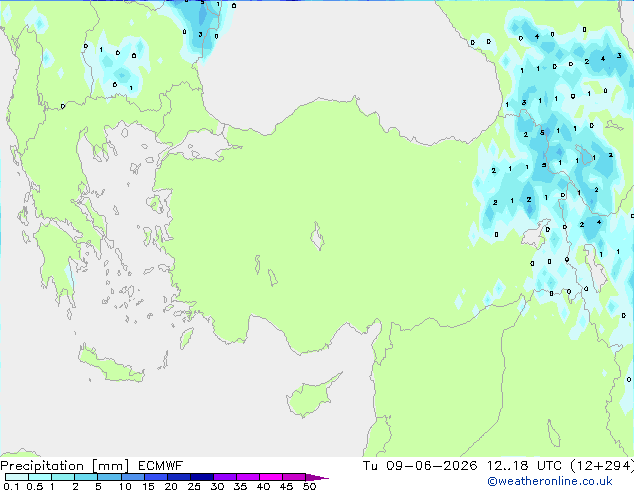Select the 35–40 mm violet legend swatch
Viewport: 634px width, 490px height.
(x=248, y=477)
